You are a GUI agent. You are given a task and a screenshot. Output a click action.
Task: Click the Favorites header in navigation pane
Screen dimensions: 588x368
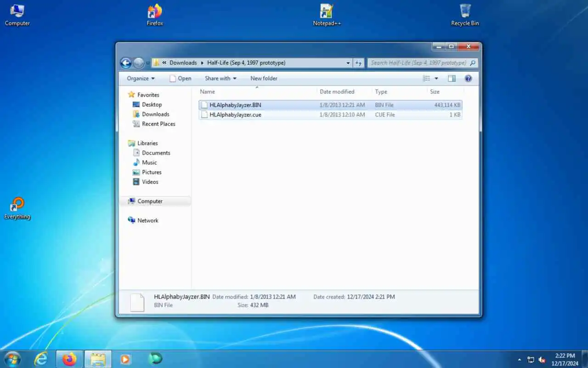point(148,95)
